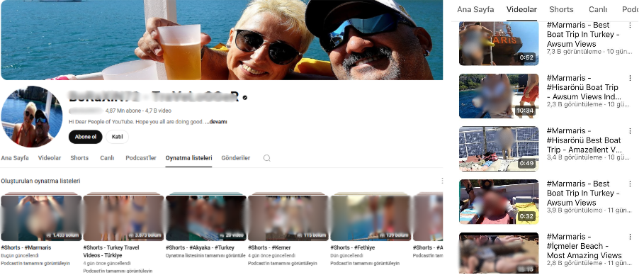Open three-dot menu for 10:34 Hisarönü Boat Trip video
This screenshot has width=644, height=280.
tap(630, 78)
